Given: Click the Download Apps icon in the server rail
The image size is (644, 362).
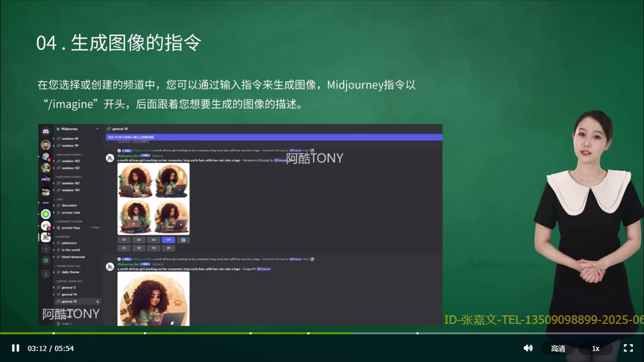Looking at the screenshot, I should [44, 273].
